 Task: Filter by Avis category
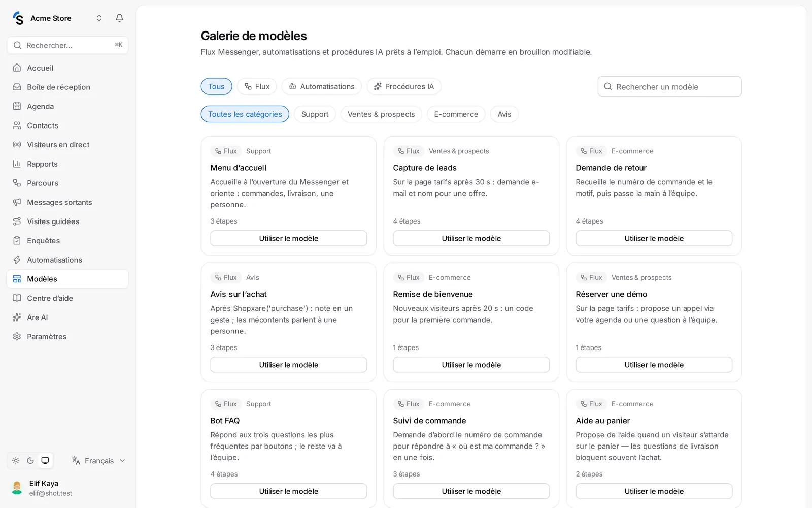tap(504, 114)
